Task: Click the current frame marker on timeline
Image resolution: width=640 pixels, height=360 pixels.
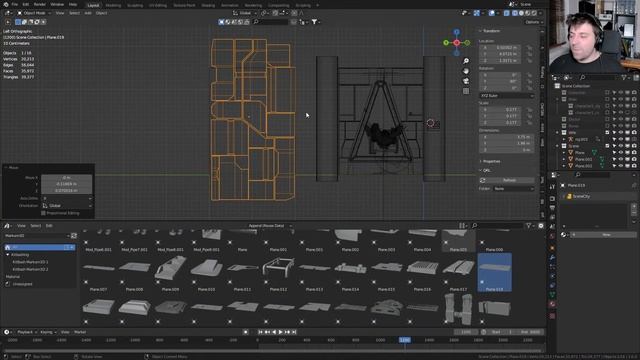Action: pos(404,340)
